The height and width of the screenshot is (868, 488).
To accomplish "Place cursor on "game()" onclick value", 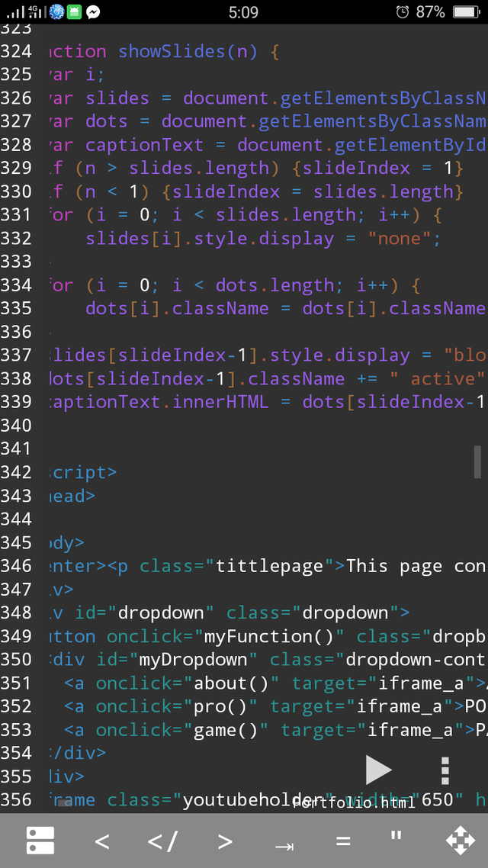I will point(226,730).
